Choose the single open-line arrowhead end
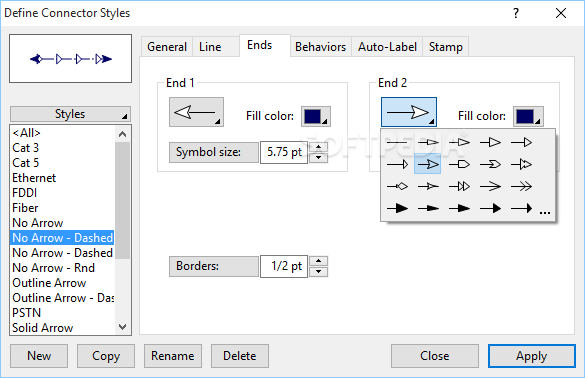This screenshot has height=378, width=585. click(490, 186)
